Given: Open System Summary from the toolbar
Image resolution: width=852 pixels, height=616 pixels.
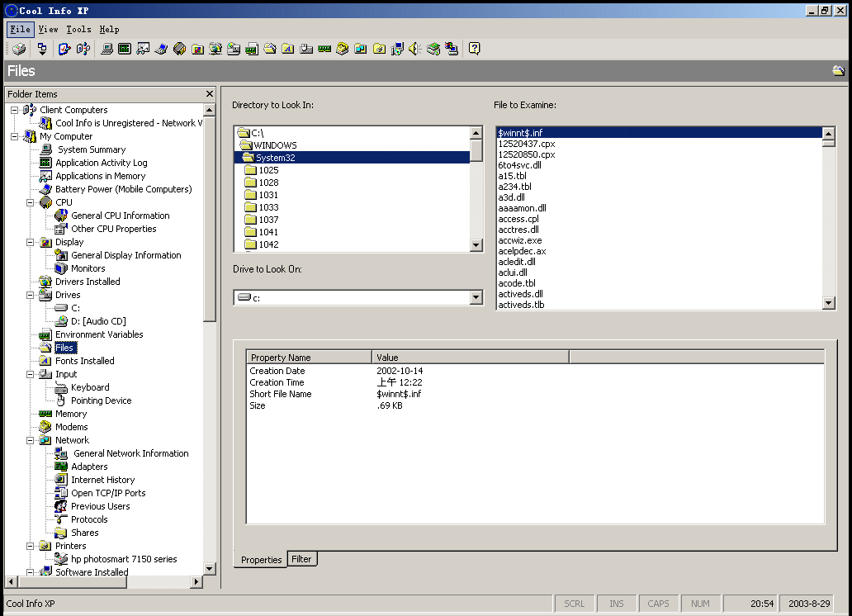Looking at the screenshot, I should [107, 49].
